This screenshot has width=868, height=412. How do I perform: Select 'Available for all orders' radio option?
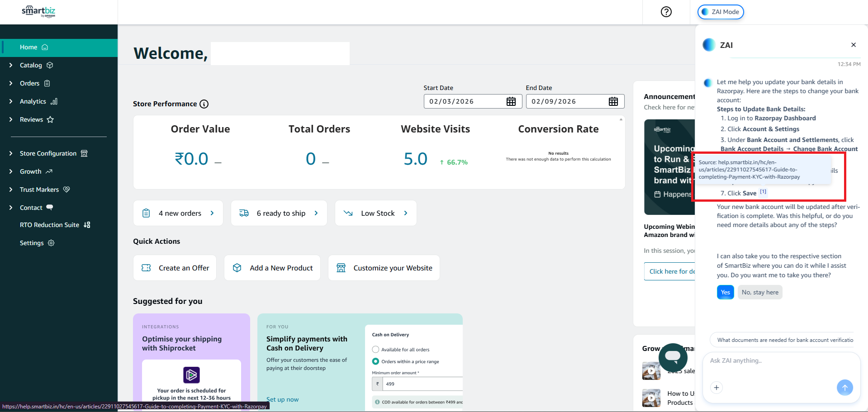click(x=375, y=350)
